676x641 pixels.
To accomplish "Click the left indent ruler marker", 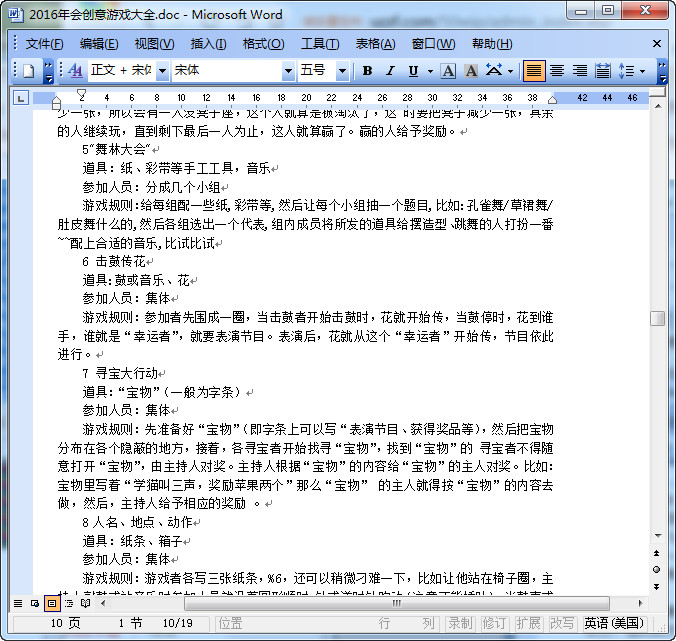I will coord(56,106).
